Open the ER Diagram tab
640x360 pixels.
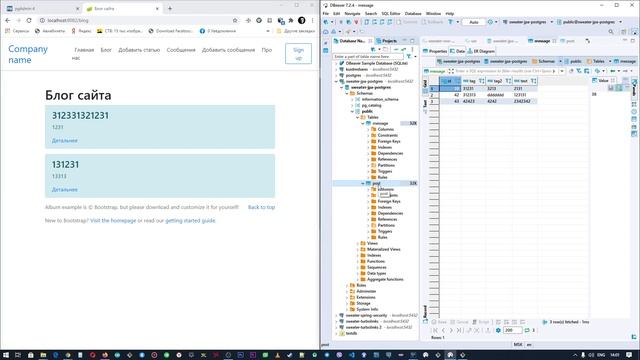481,51
